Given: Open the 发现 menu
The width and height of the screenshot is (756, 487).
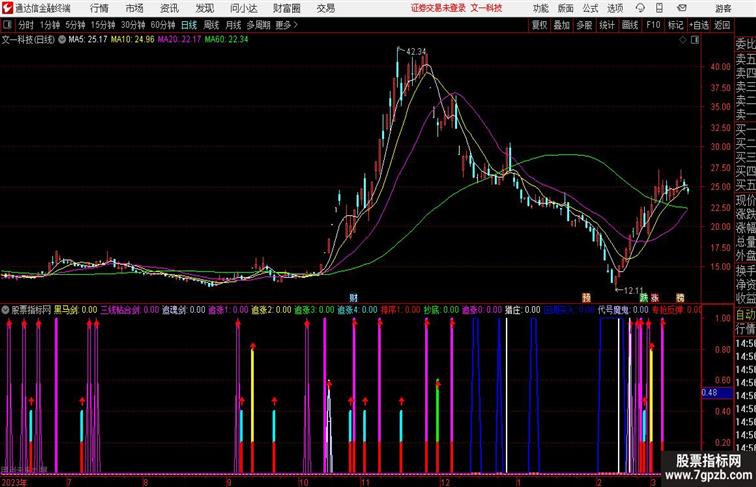Looking at the screenshot, I should tap(204, 8).
